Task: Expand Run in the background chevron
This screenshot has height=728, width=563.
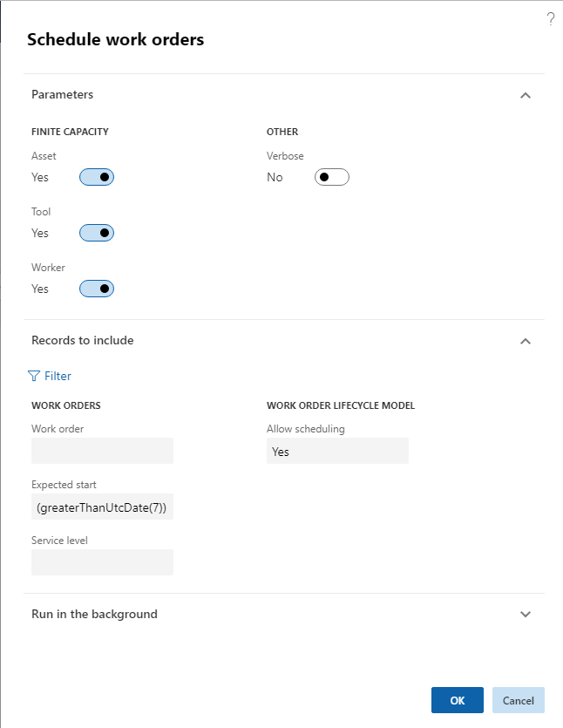Action: 526,615
